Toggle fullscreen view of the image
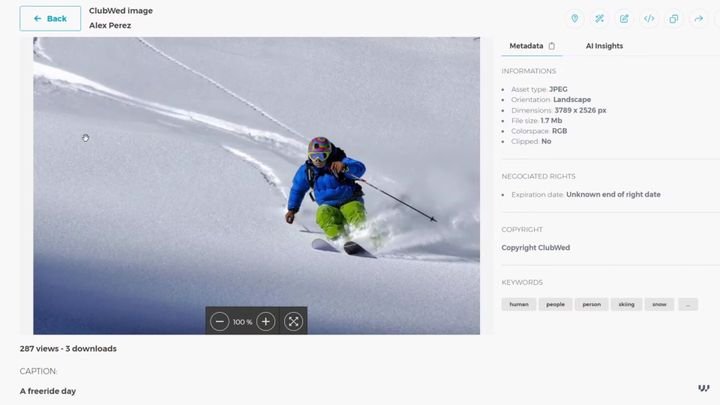The height and width of the screenshot is (405, 720). 293,321
